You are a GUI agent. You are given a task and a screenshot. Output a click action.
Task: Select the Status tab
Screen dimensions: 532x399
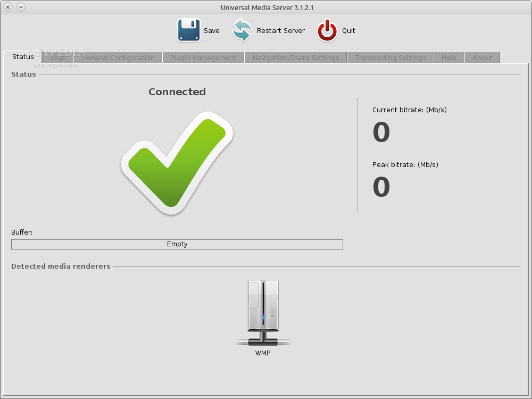click(22, 57)
